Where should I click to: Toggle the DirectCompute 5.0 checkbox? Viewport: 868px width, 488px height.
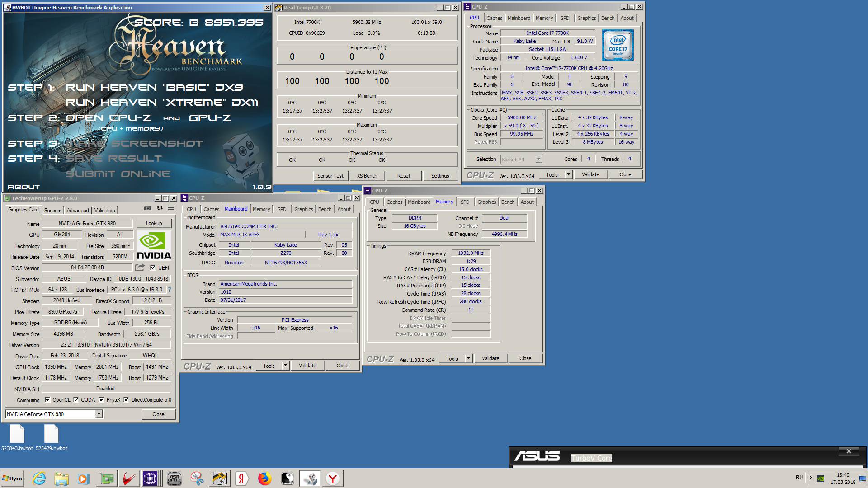click(126, 399)
